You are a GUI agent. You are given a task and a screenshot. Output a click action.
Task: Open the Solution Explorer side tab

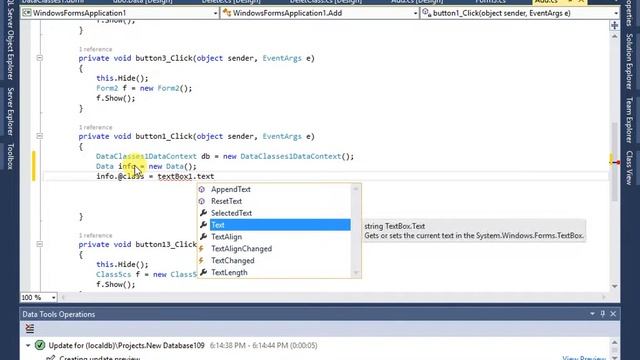[x=629, y=61]
